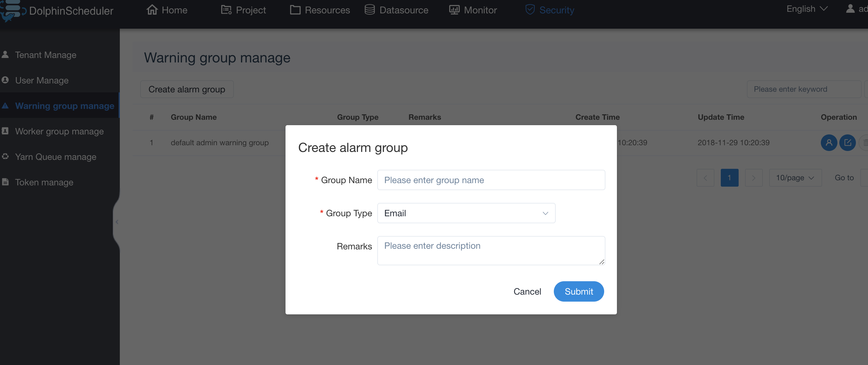Click the edit icon in Operation column

pos(847,143)
